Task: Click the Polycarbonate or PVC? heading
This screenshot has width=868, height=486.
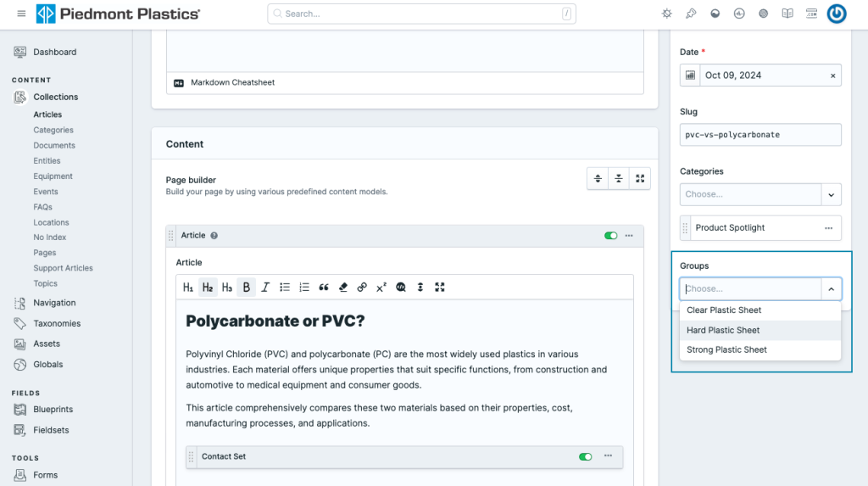Action: coord(275,321)
